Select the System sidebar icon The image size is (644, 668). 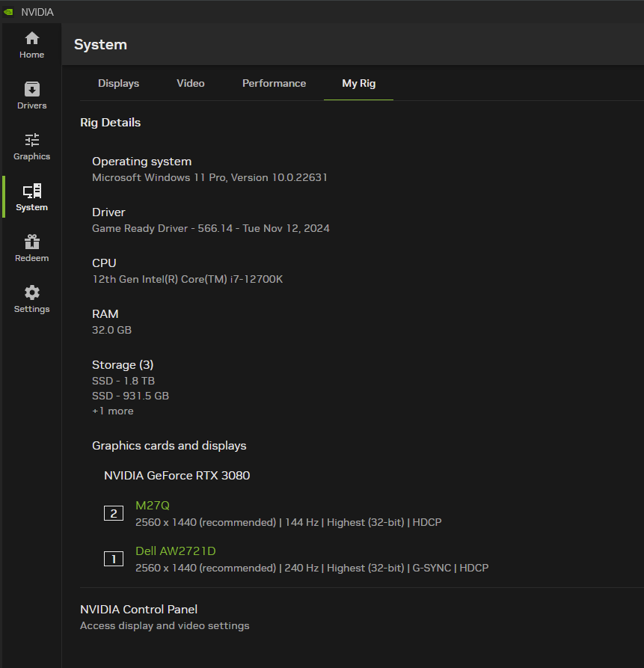31,191
